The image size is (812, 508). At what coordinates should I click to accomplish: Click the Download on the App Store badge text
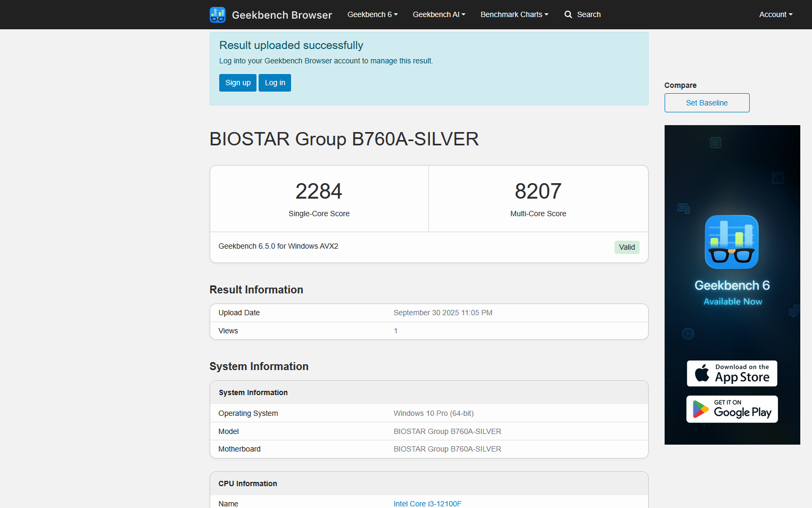point(742,373)
